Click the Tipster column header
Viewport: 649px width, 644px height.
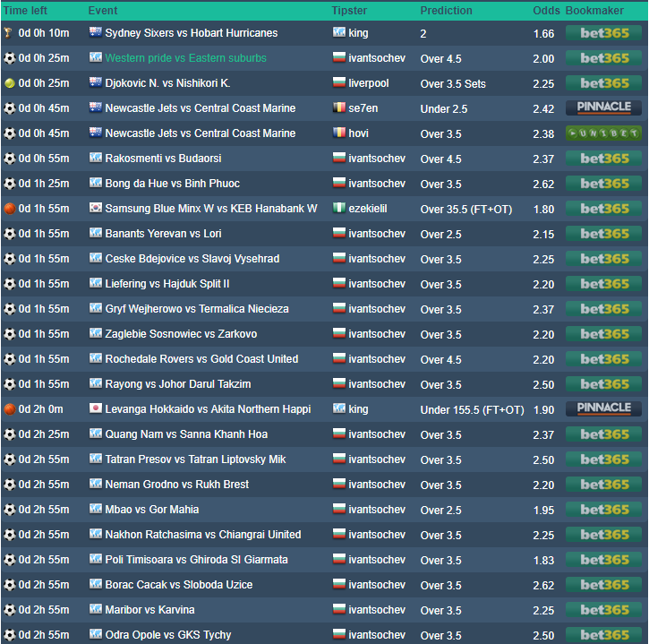349,11
